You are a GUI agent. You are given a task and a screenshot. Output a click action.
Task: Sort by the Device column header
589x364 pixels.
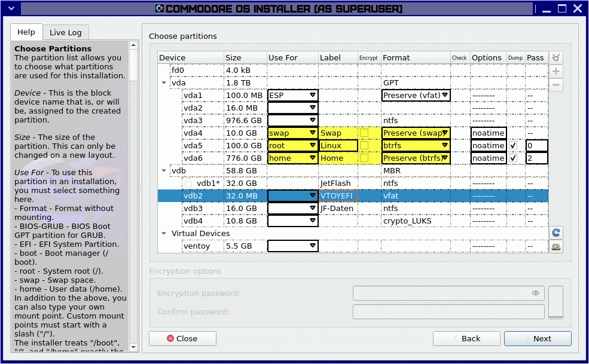[191, 57]
